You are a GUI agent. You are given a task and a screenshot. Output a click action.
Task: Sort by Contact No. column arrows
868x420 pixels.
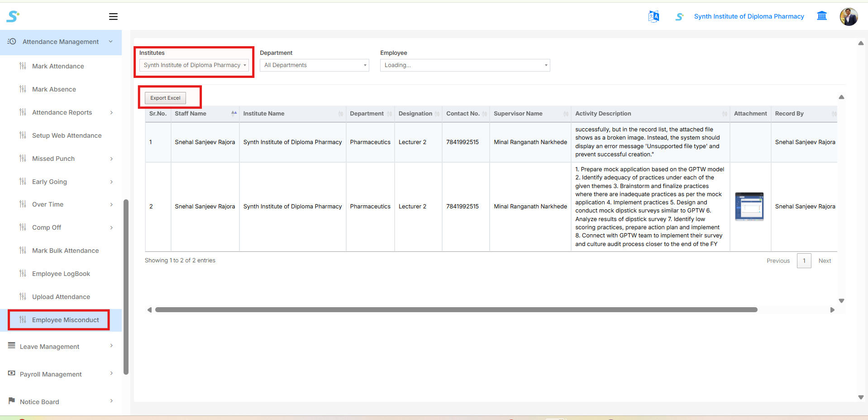coord(484,114)
